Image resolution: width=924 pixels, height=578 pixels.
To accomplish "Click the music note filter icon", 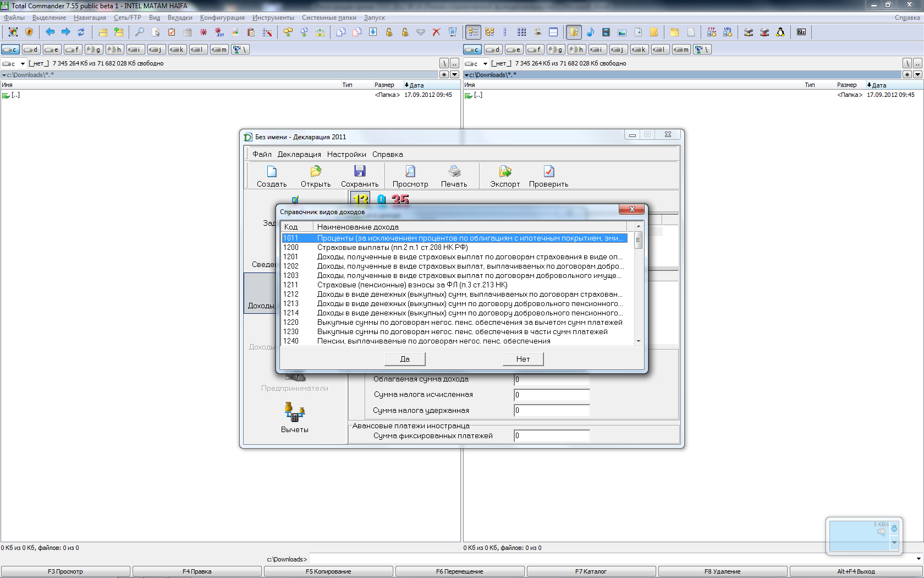I will (590, 32).
